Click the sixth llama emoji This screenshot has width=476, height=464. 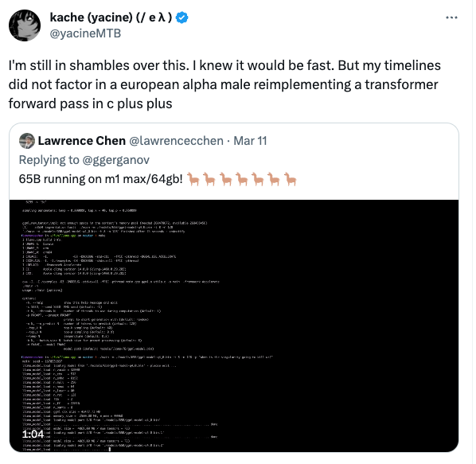[x=274, y=179]
